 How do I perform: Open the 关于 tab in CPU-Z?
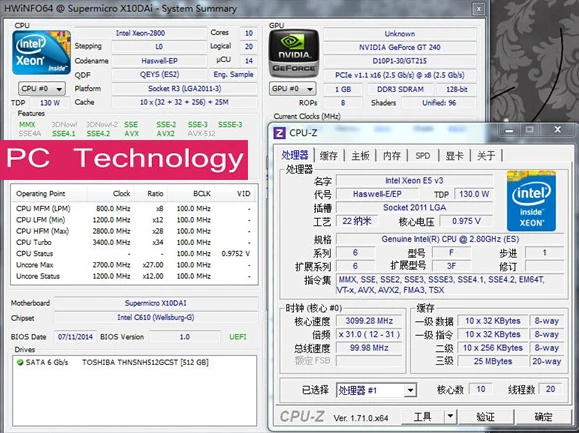pos(486,156)
